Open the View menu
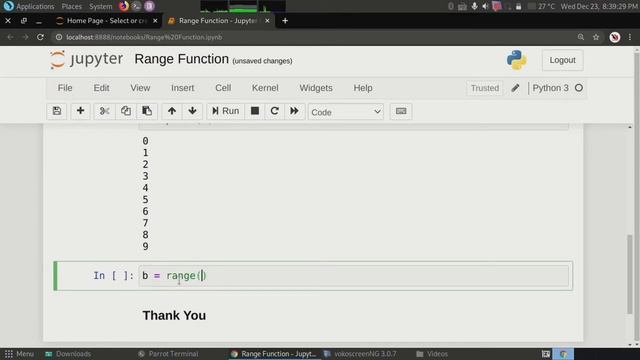640x360 pixels. pyautogui.click(x=140, y=88)
